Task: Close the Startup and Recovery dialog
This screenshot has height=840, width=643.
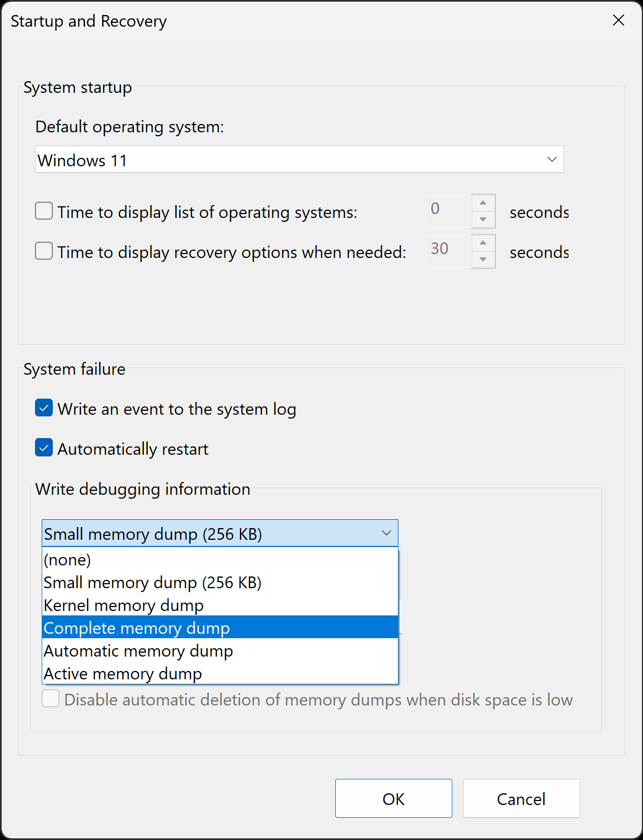Action: click(618, 20)
